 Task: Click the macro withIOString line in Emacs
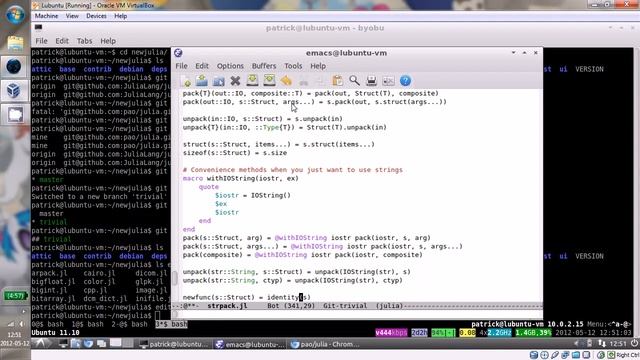click(240, 178)
